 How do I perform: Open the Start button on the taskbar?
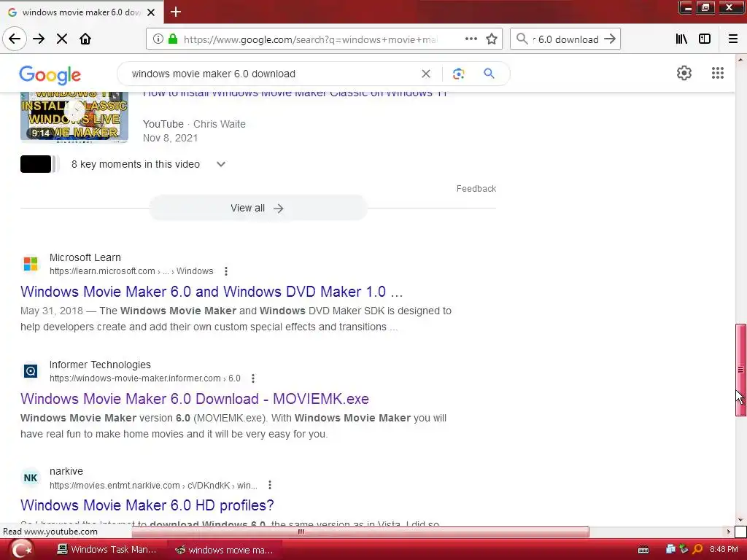pos(21,550)
